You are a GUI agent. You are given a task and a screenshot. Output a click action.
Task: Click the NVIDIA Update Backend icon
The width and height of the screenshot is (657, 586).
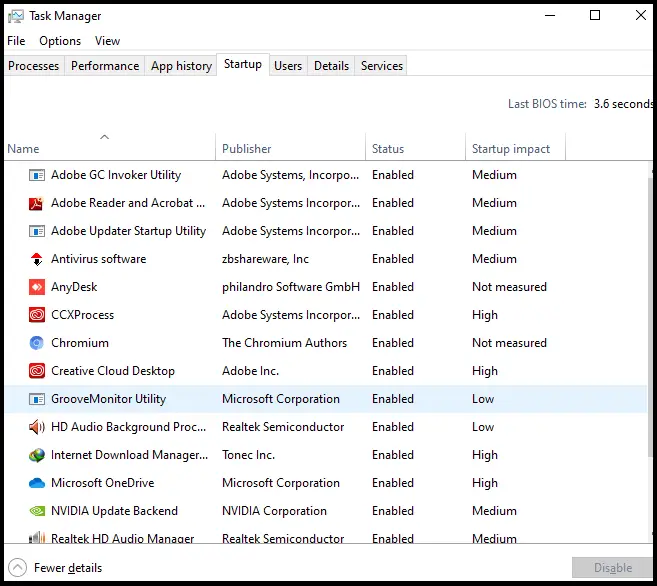[37, 511]
